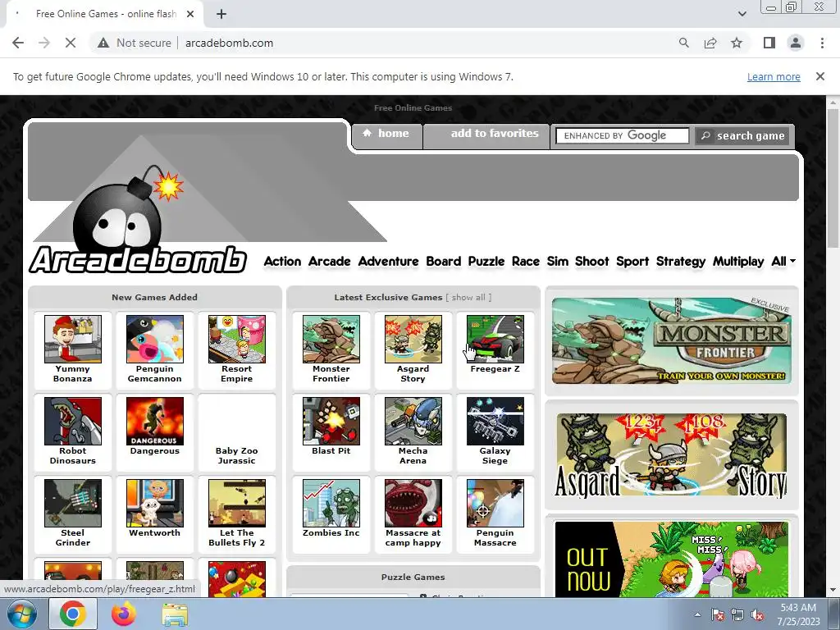
Task: Click the Arcadebomb bomb logo
Action: pos(138,220)
